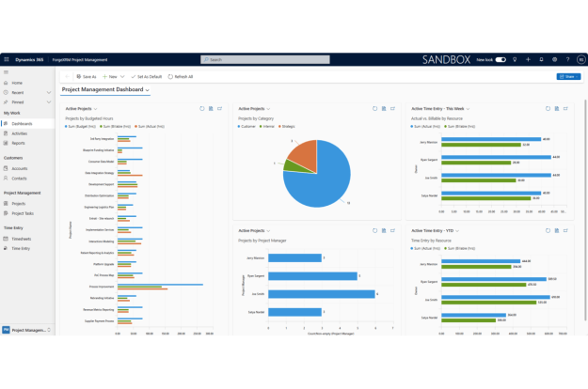Refresh the Projects by Category chart
Screen dimensions: 588x389
(375, 109)
